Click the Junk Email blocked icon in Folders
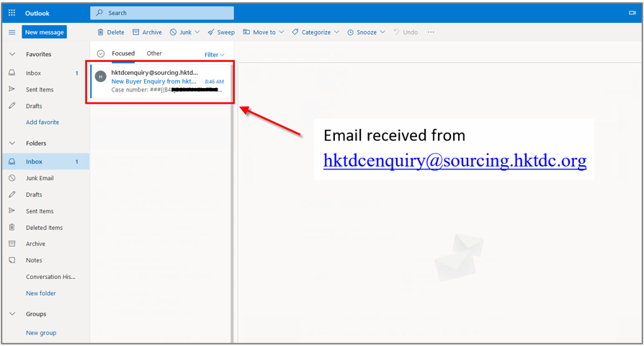The image size is (644, 346). (x=12, y=178)
